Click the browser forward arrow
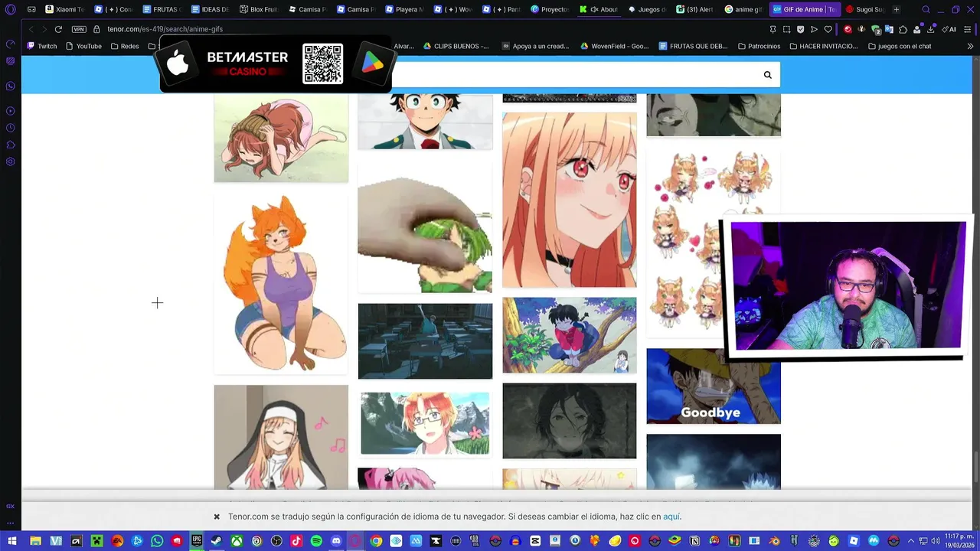Viewport: 980px width, 551px height. (44, 29)
